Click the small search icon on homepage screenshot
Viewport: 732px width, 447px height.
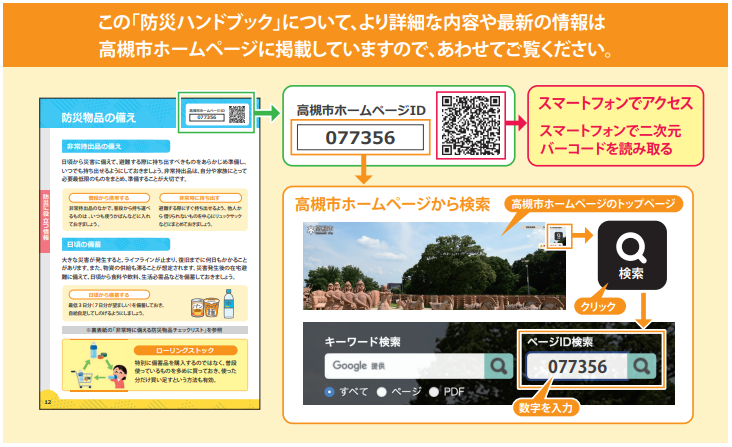click(x=558, y=237)
